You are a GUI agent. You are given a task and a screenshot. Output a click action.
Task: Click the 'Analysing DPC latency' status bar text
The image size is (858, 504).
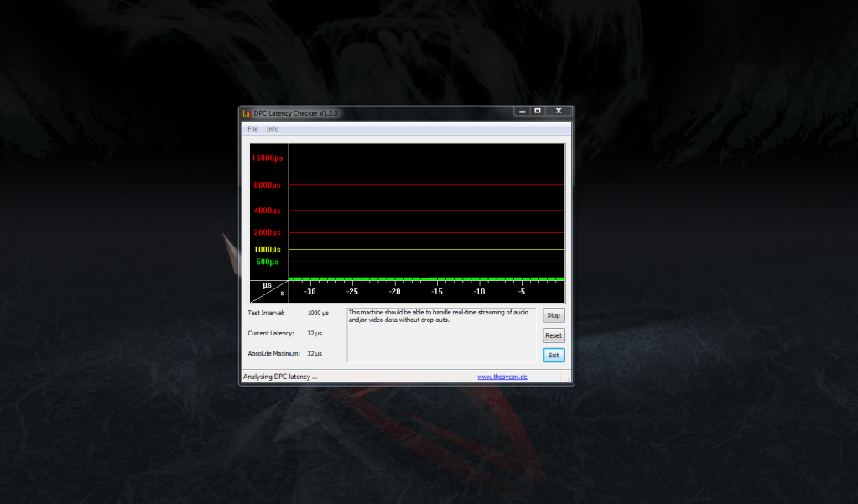[x=280, y=377]
